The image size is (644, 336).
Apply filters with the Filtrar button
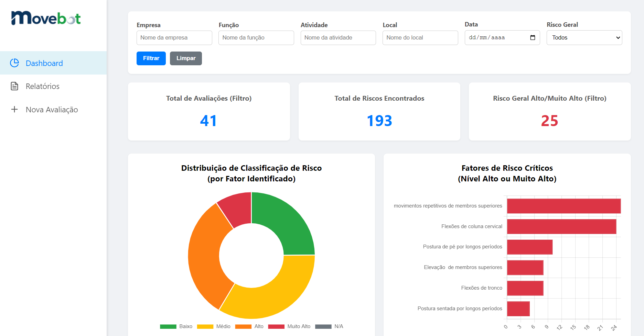(151, 58)
